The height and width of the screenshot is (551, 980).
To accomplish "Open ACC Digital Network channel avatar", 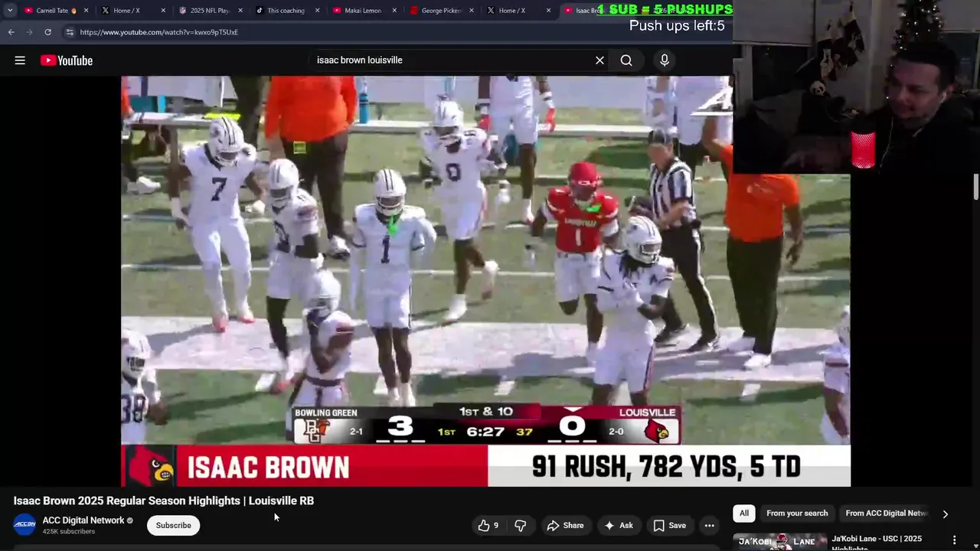I will click(x=24, y=525).
